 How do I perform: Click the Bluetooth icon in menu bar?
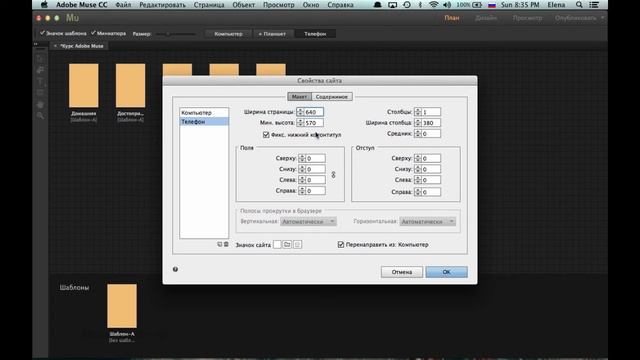(420, 5)
